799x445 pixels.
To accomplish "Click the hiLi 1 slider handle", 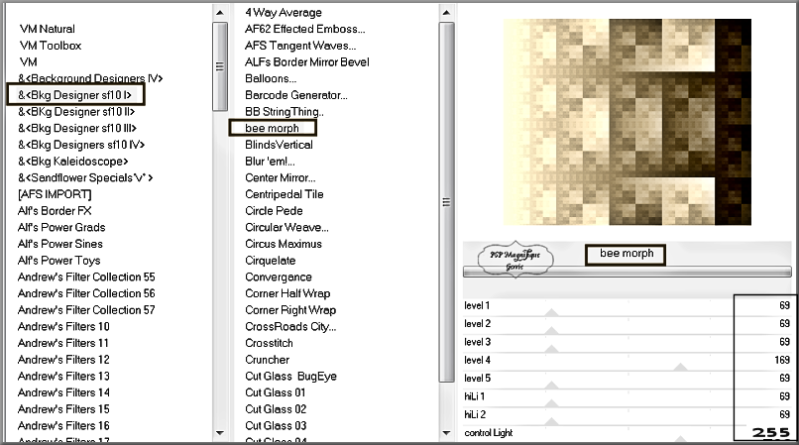I will coord(551,403).
